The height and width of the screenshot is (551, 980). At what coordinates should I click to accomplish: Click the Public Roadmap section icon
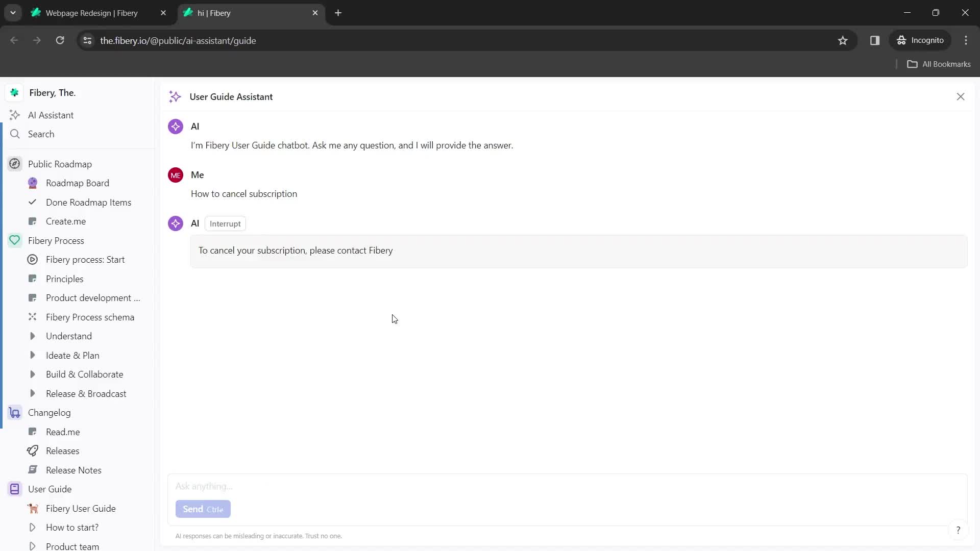[x=15, y=163]
